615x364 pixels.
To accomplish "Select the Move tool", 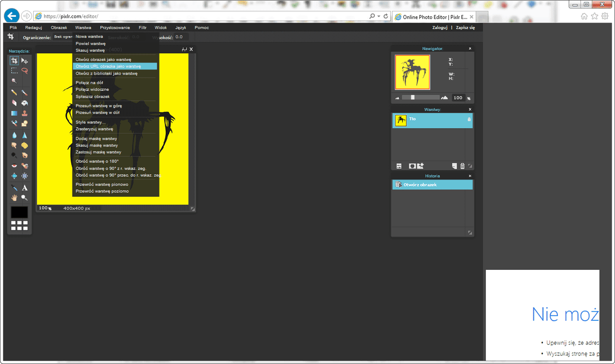I will (x=25, y=61).
